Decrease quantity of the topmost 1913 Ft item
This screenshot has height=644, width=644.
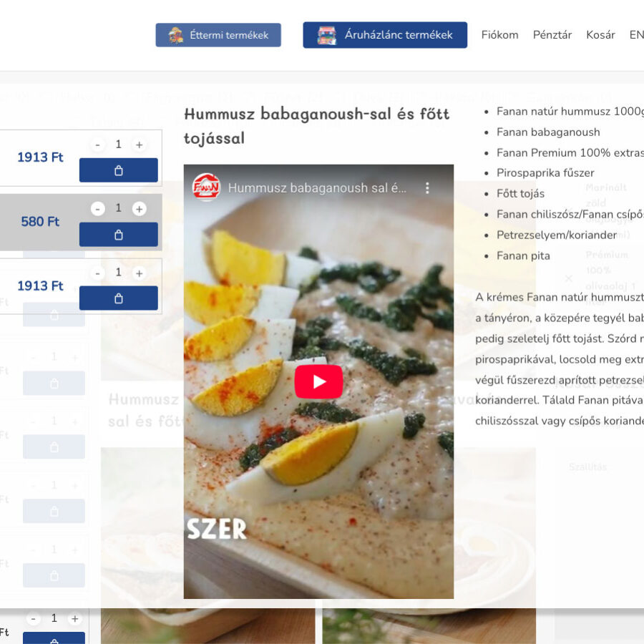tap(98, 145)
